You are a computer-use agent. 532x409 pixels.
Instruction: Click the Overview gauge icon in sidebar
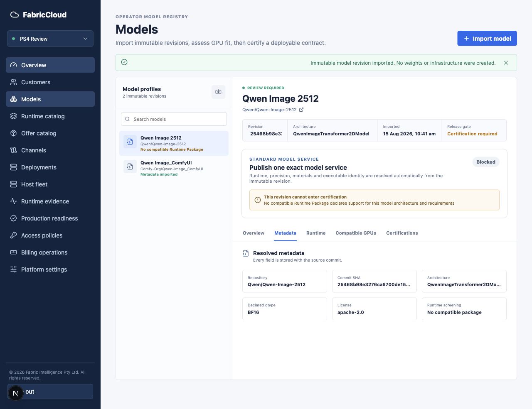14,65
